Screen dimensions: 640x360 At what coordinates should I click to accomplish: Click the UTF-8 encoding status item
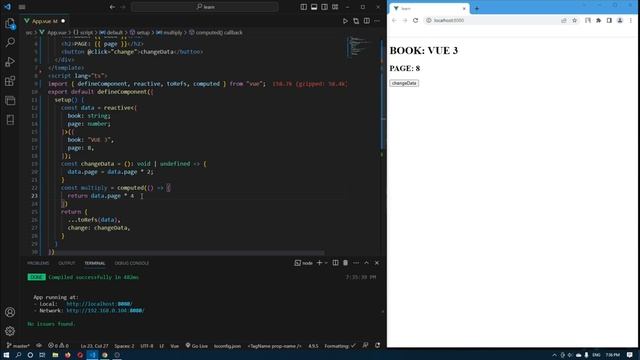pos(147,346)
